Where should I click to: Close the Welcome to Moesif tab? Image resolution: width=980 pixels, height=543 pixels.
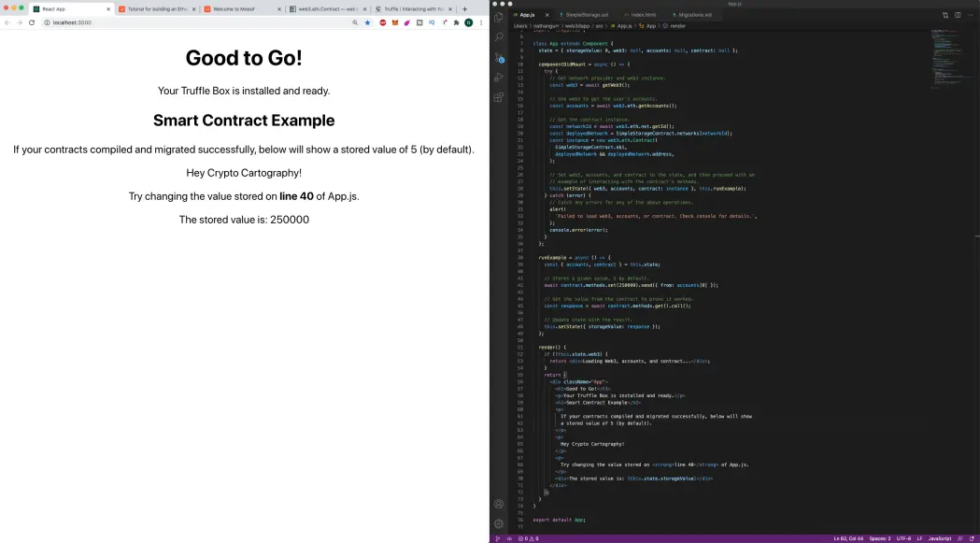click(x=278, y=9)
